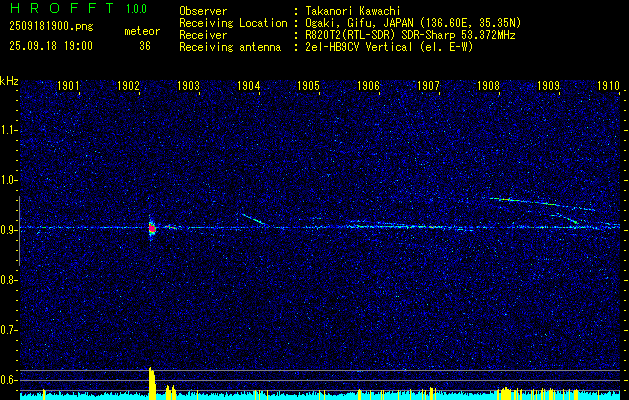
Task: Click the 1902 time marker
Action: pos(128,86)
